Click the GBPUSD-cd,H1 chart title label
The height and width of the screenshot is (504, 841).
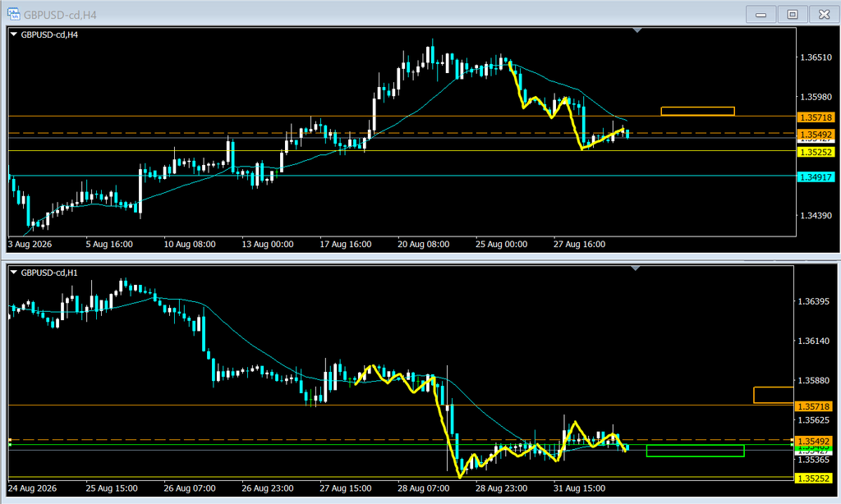pyautogui.click(x=49, y=273)
